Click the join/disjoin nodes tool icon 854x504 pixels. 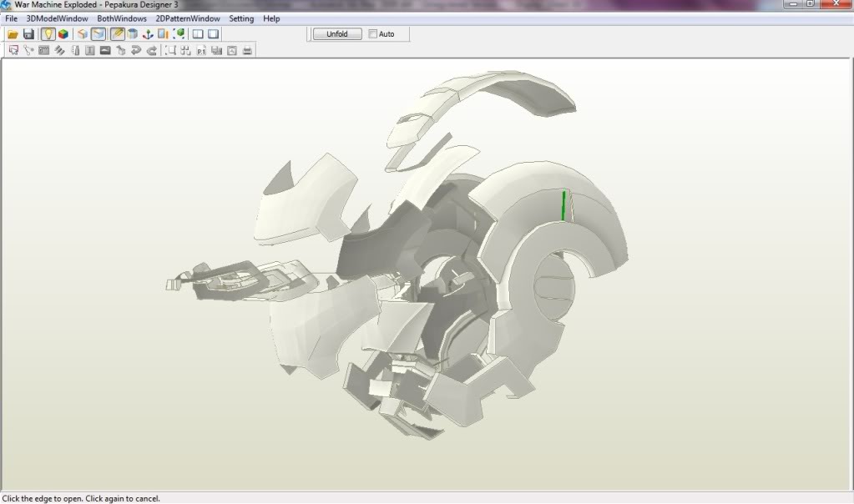[29, 51]
